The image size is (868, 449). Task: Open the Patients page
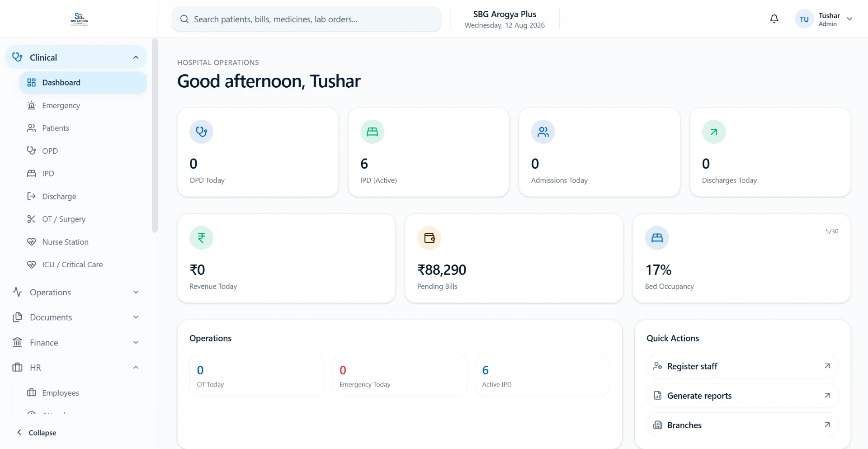tap(83, 128)
